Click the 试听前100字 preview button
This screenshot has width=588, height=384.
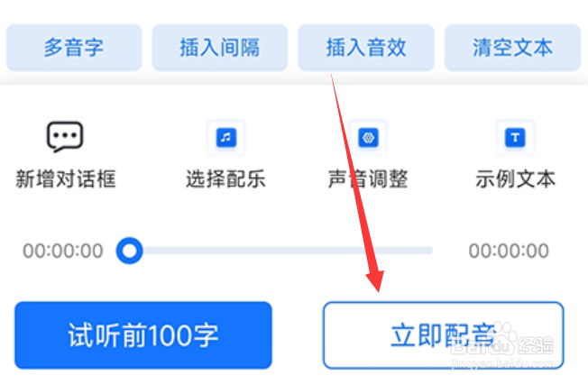pos(143,335)
